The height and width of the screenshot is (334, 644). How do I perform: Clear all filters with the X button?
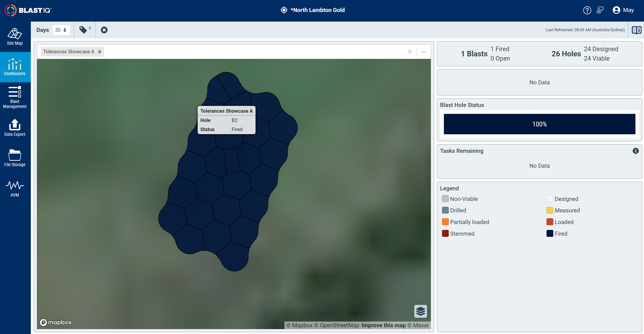(104, 30)
